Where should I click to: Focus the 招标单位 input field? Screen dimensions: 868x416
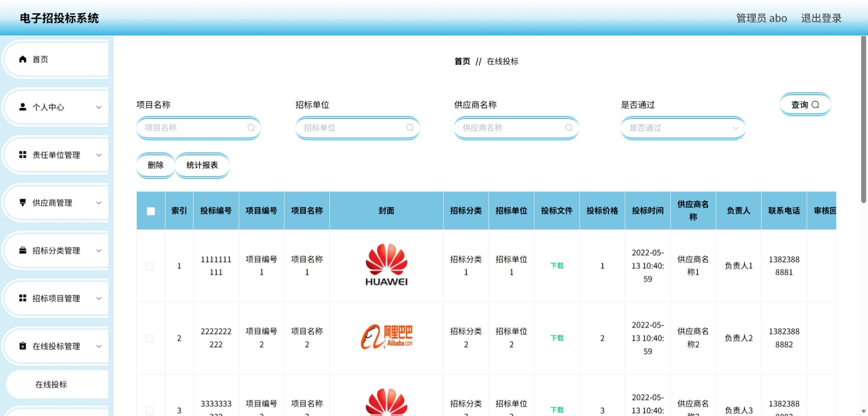pos(357,128)
